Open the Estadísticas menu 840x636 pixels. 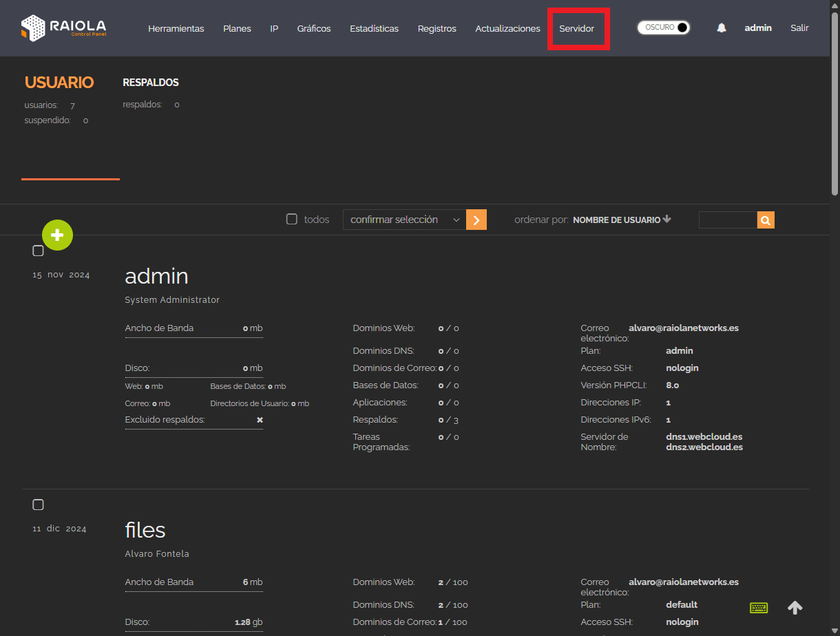point(374,28)
